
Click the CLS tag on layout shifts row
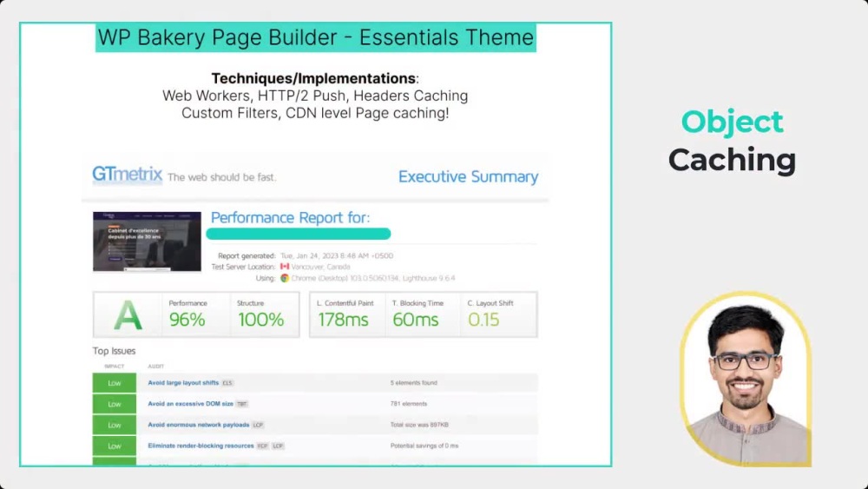[x=227, y=383]
